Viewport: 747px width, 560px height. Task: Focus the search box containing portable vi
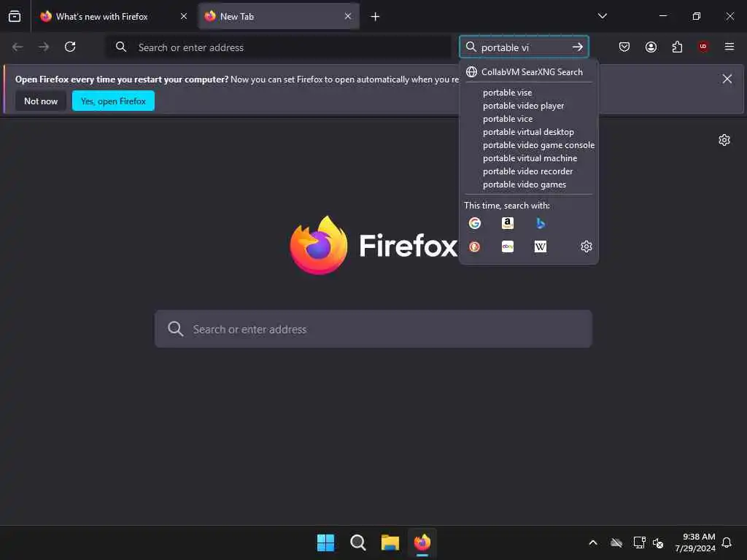[524, 47]
